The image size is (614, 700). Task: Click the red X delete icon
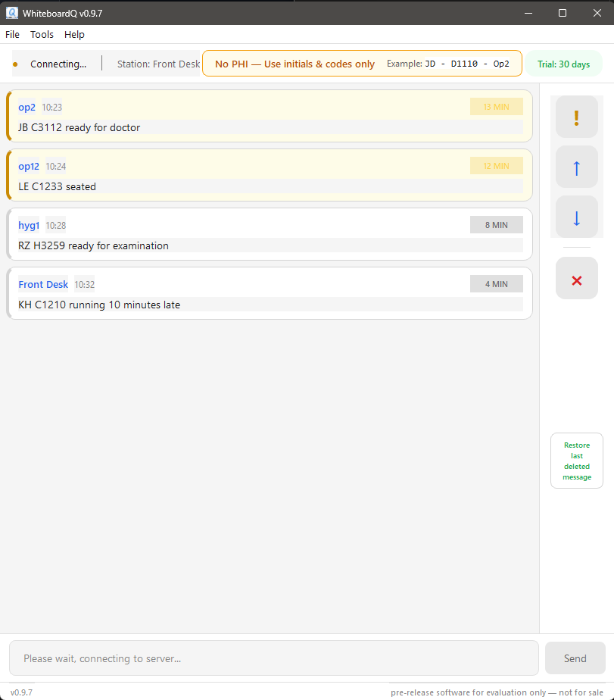coord(576,279)
